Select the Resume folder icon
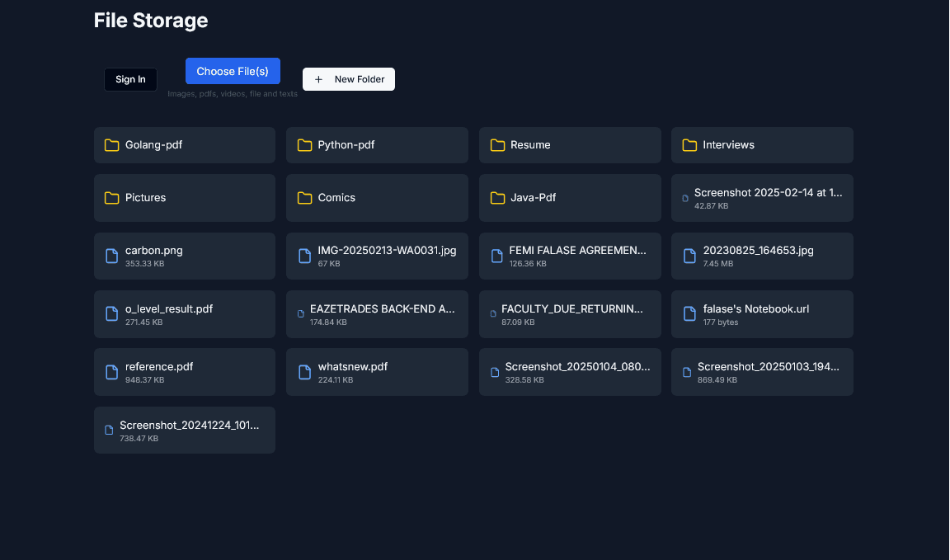The height and width of the screenshot is (560, 950). tap(497, 144)
